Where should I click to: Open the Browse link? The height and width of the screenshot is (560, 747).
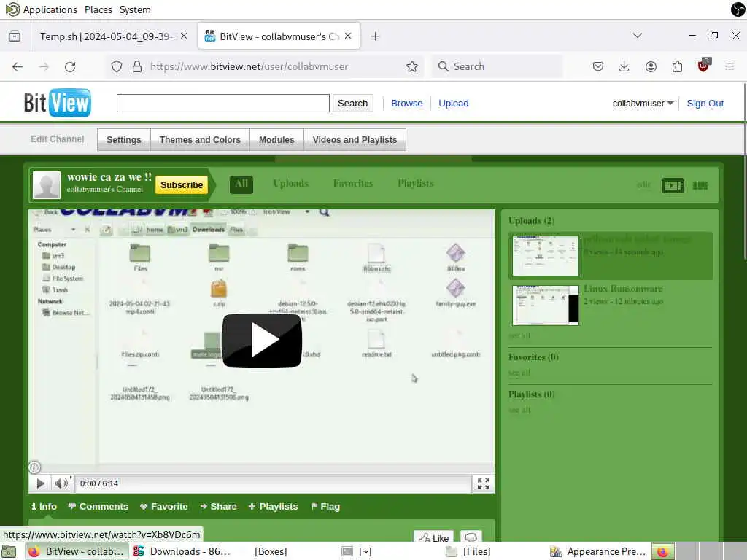(407, 104)
